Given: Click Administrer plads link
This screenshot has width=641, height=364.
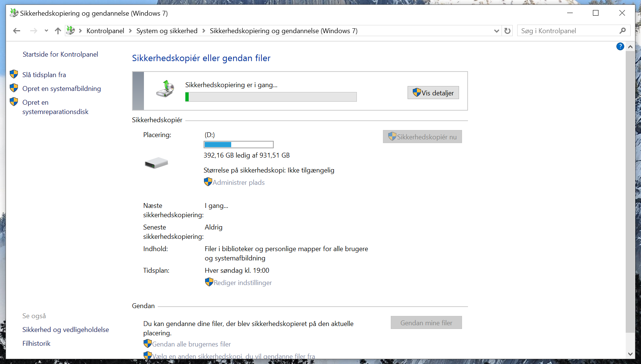Looking at the screenshot, I should coord(239,183).
